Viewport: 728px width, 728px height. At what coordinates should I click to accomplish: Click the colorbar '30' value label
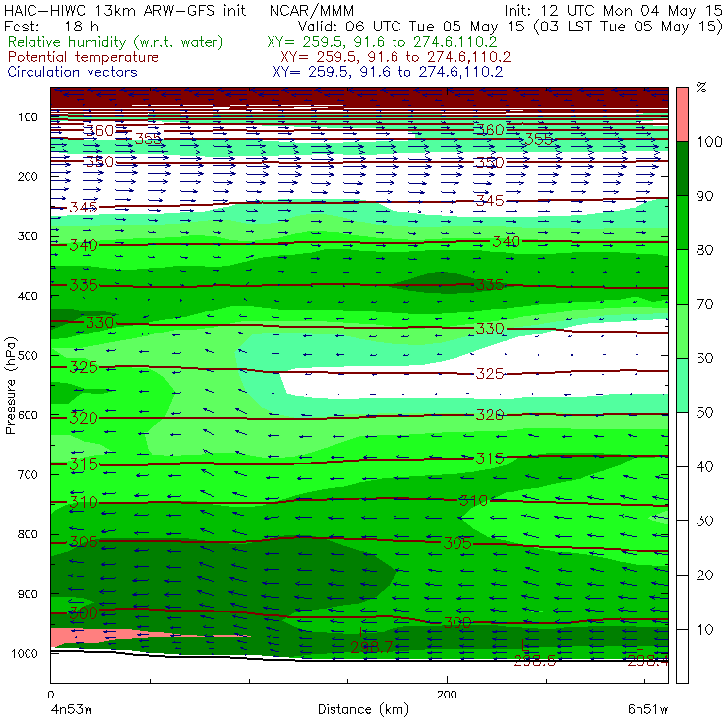[704, 520]
